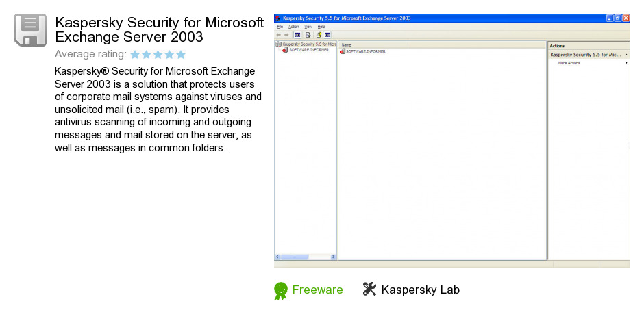Screen dimensions: 644x321
Task: Expand the More Actions submenu arrow
Action: (626, 63)
